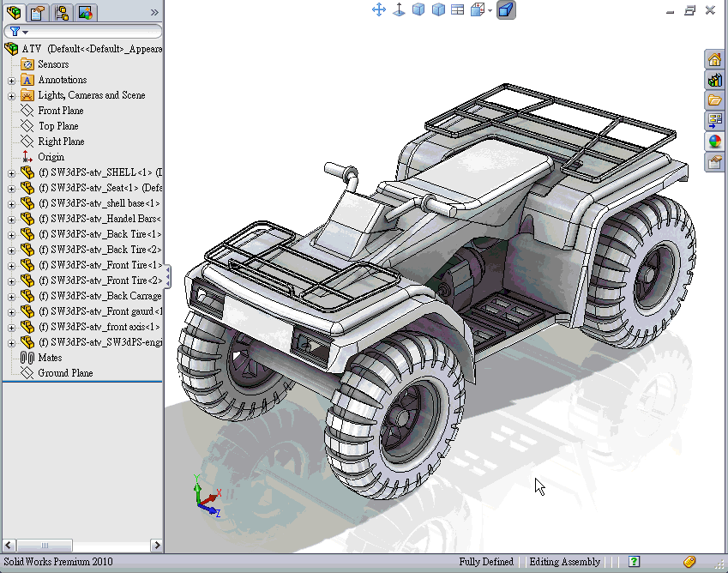Click the Annotations folder icon
The width and height of the screenshot is (728, 573).
click(x=27, y=80)
